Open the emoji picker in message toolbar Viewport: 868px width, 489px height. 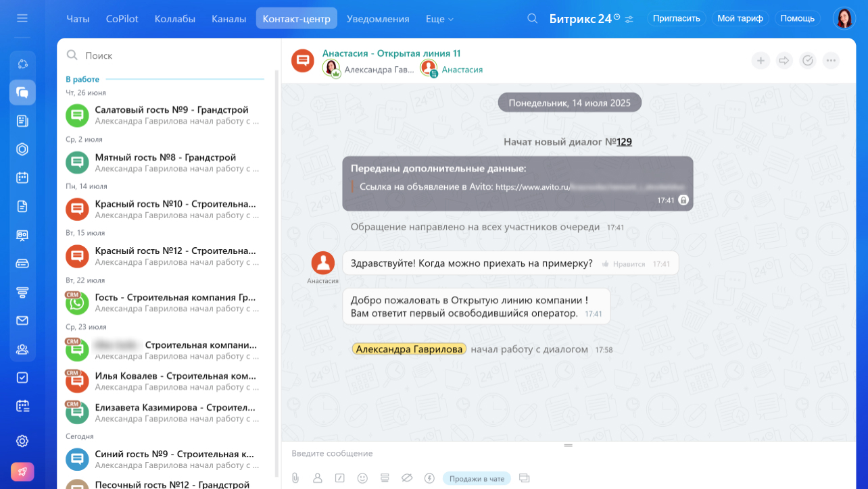pos(362,478)
